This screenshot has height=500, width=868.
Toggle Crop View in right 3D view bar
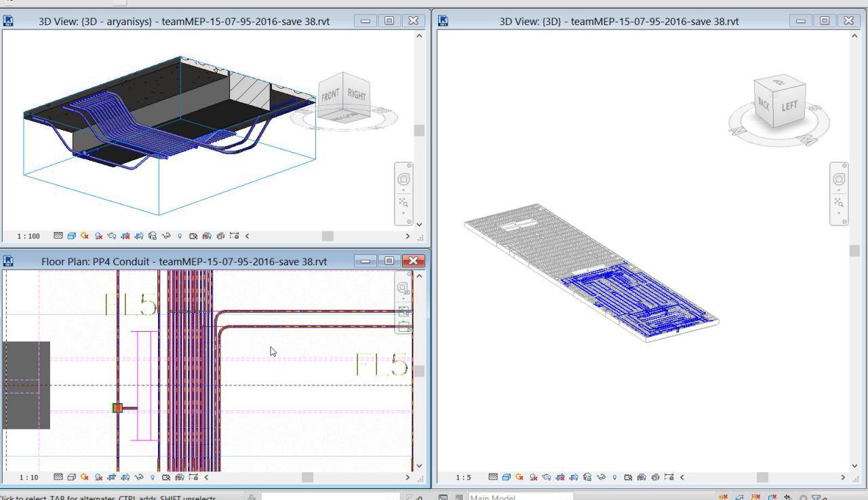click(560, 477)
